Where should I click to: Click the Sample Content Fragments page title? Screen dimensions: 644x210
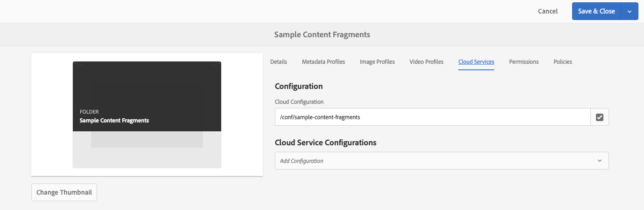[x=322, y=34]
